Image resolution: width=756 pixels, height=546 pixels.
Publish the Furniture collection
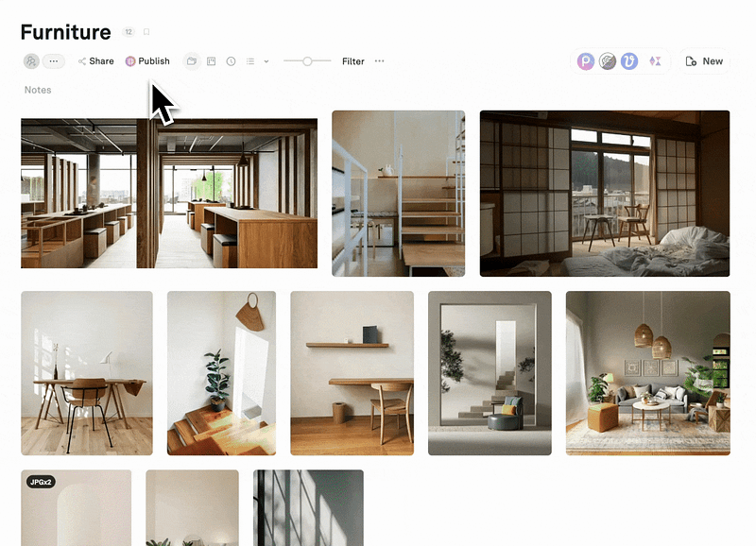pos(147,61)
